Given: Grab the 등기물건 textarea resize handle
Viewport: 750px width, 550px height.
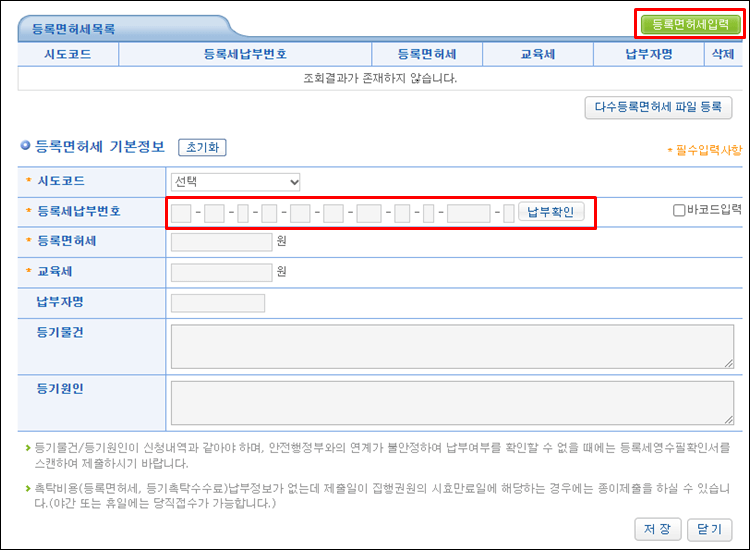Looking at the screenshot, I should 728,363.
